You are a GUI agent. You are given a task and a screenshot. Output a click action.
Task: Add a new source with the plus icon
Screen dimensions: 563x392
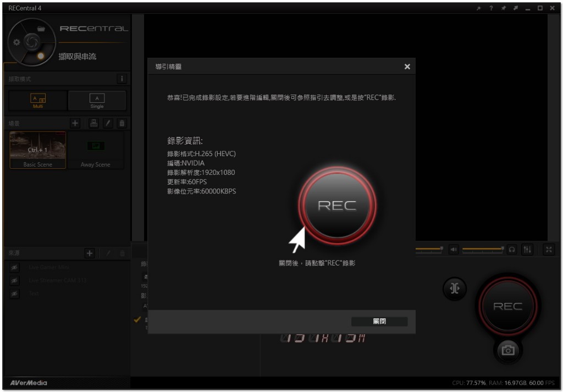pos(90,253)
